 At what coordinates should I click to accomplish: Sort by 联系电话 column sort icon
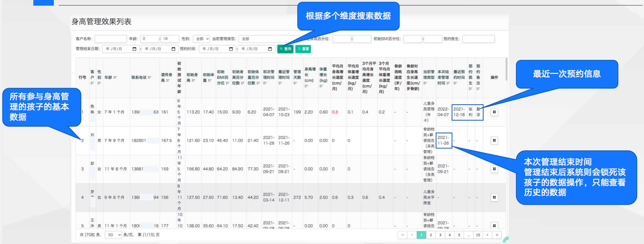[x=149, y=77]
